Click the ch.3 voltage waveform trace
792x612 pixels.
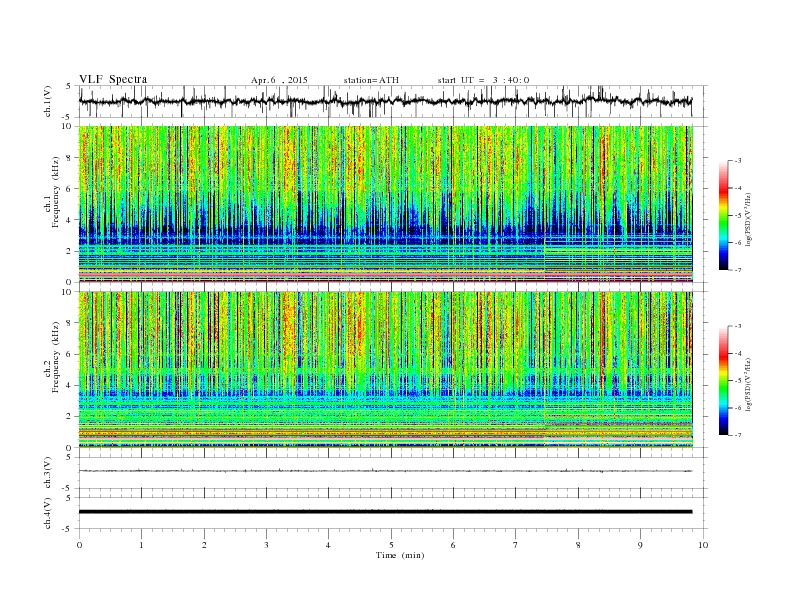[386, 471]
